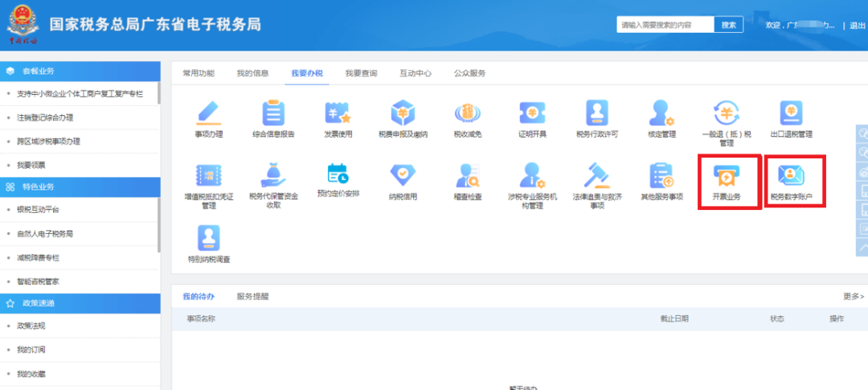Open the 涉税专业服务机构管理 icon

533,175
